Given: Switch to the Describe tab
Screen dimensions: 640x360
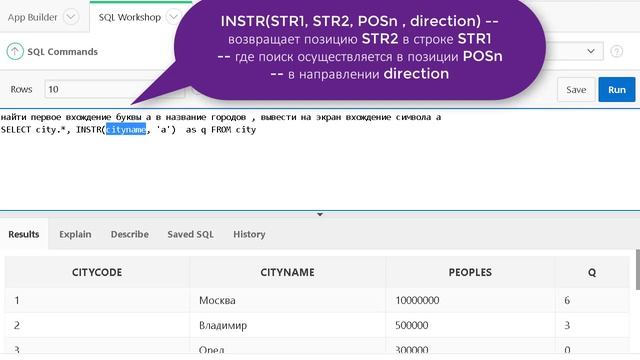Looking at the screenshot, I should [130, 234].
